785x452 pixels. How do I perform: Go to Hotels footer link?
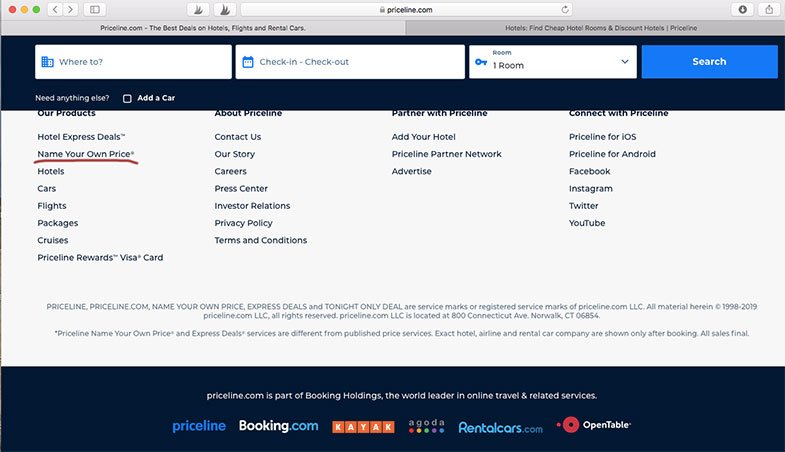[51, 171]
